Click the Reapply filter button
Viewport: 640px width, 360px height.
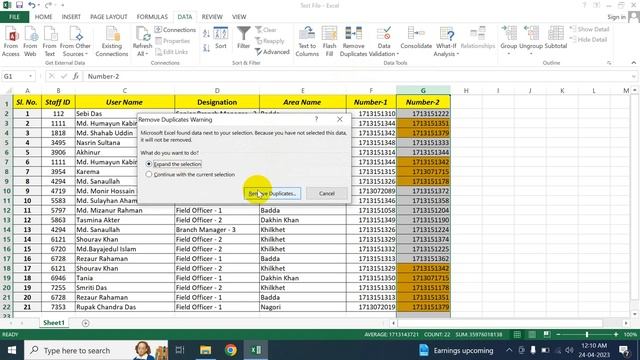point(269,41)
